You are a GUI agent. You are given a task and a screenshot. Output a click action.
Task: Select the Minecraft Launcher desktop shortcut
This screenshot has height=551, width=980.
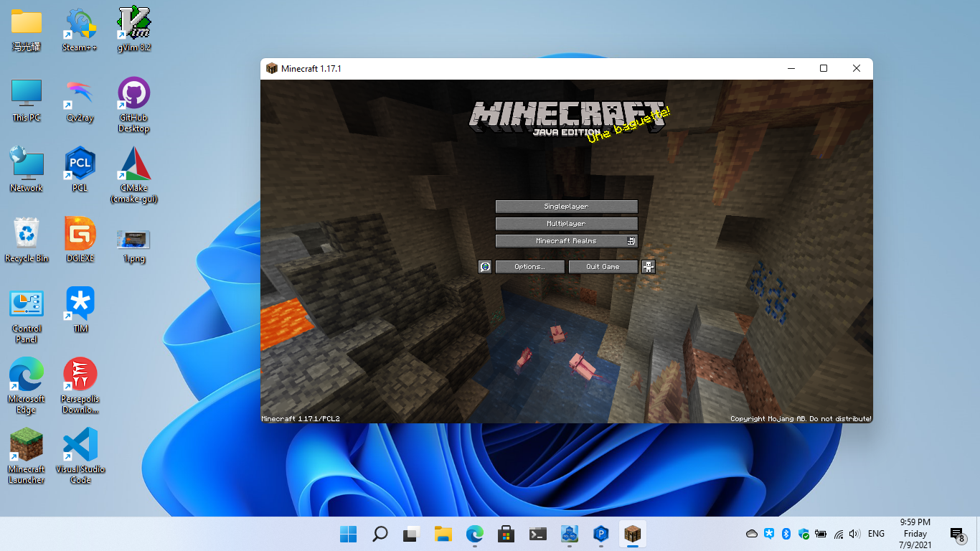27,457
